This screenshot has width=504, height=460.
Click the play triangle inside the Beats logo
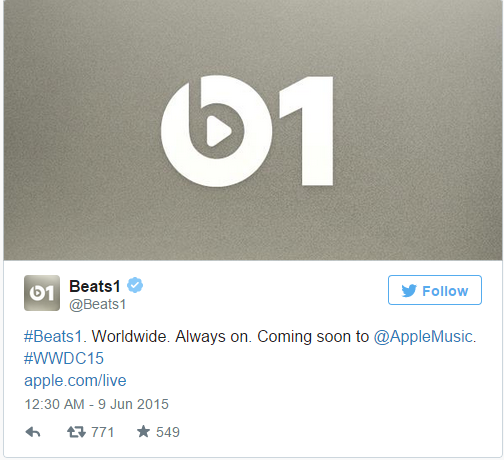click(x=218, y=131)
